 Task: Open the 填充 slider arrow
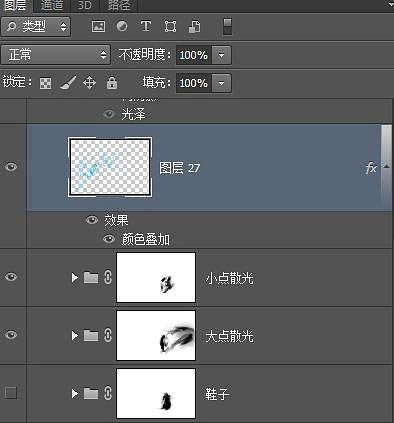[221, 83]
